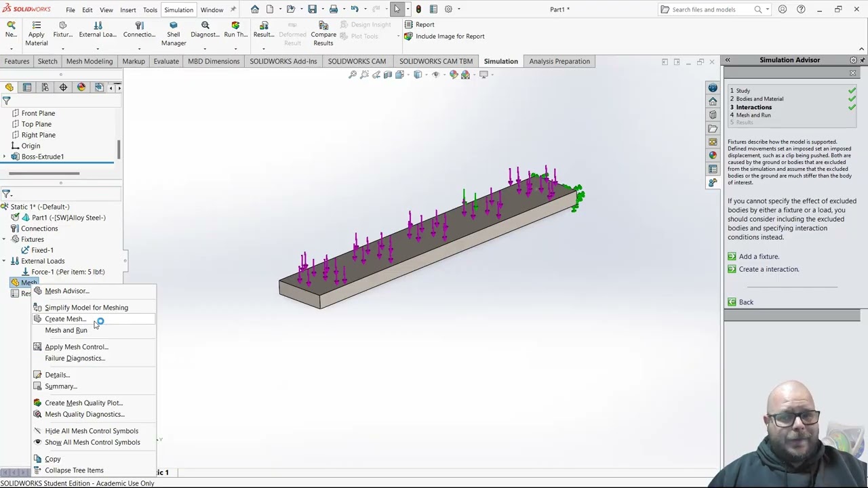
Task: Select the Connections item in study tree
Action: click(x=39, y=228)
